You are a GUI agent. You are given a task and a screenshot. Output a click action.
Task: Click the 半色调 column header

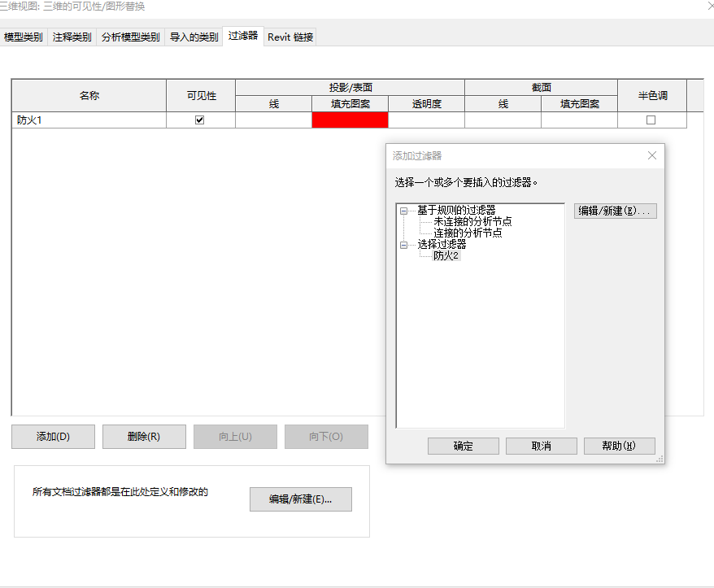(652, 96)
